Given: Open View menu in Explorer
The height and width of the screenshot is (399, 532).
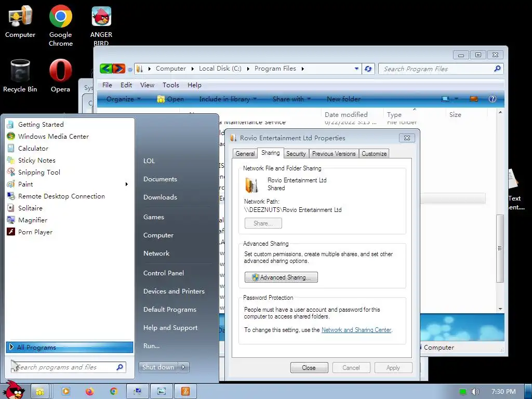Looking at the screenshot, I should point(147,85).
